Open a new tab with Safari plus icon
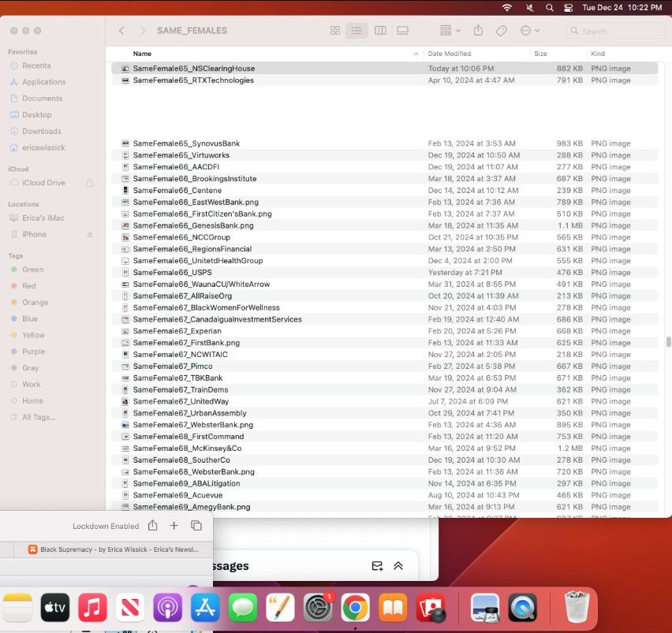 pyautogui.click(x=174, y=526)
